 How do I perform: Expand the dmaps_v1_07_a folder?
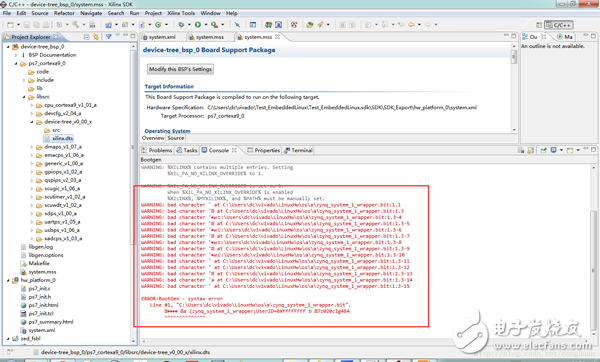(x=32, y=147)
